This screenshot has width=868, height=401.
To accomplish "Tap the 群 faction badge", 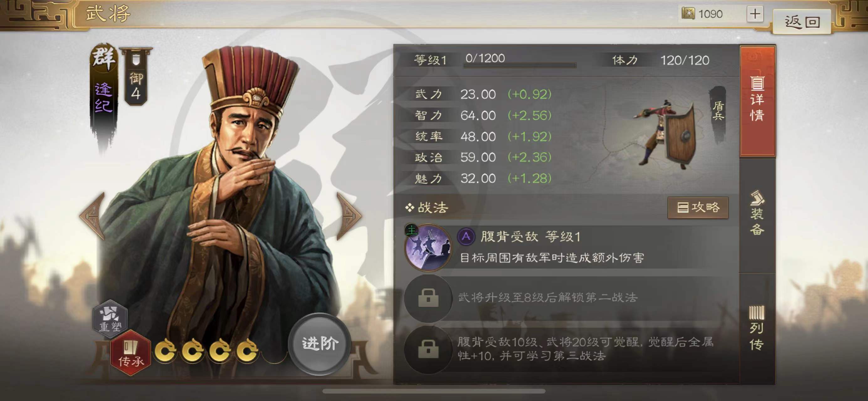I will pos(104,58).
